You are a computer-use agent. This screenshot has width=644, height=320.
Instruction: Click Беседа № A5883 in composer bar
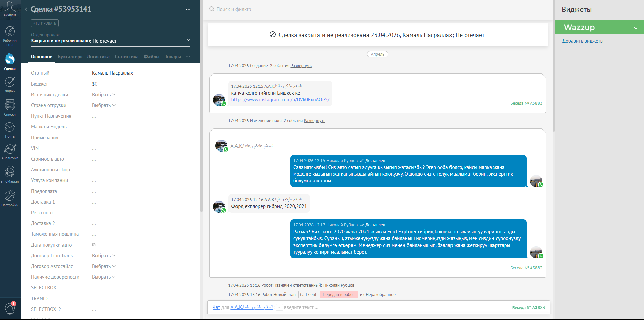[528, 308]
